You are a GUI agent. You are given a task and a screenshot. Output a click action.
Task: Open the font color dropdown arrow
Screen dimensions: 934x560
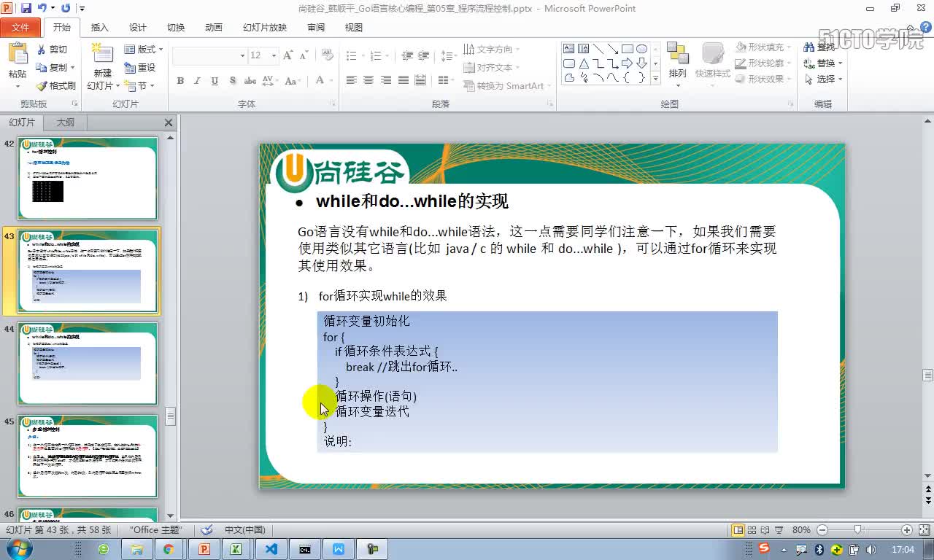[x=331, y=80]
